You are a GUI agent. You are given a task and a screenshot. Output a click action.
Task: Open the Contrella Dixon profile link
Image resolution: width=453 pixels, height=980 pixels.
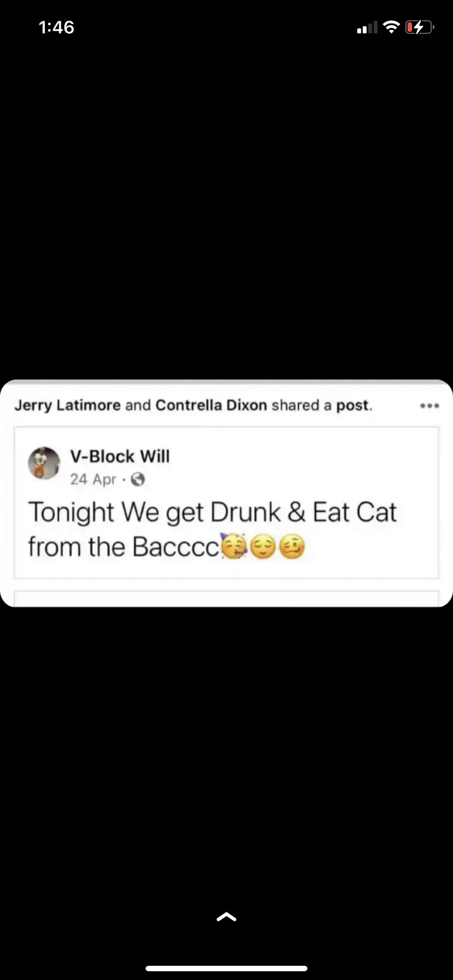[x=211, y=405]
